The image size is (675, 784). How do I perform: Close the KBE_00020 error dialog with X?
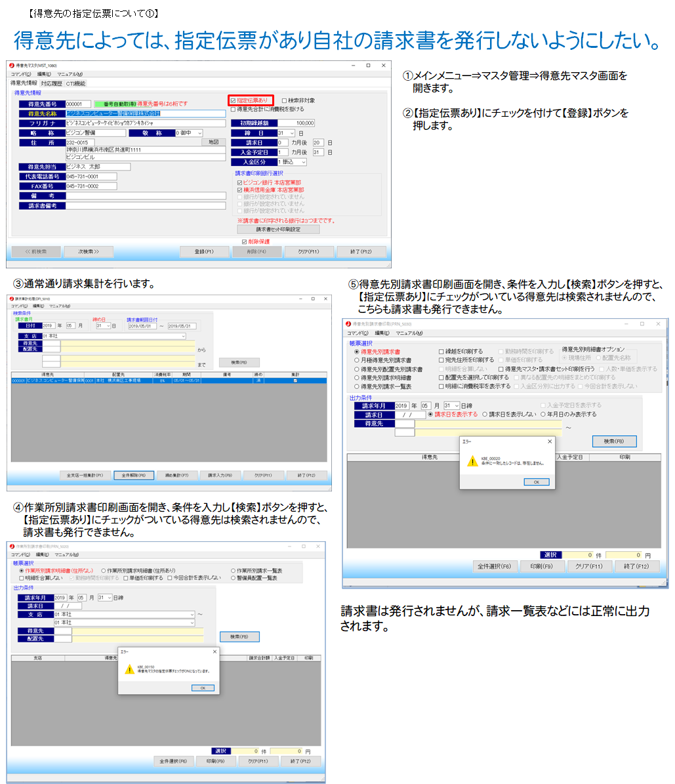coord(550,442)
